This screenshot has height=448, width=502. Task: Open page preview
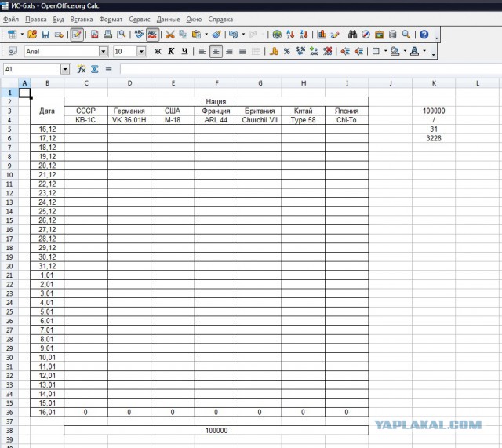(x=122, y=35)
